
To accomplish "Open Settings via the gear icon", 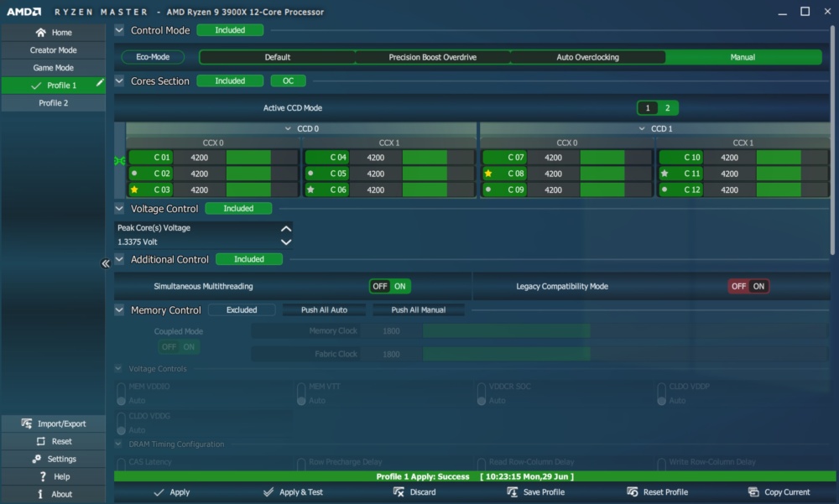I will (36, 459).
